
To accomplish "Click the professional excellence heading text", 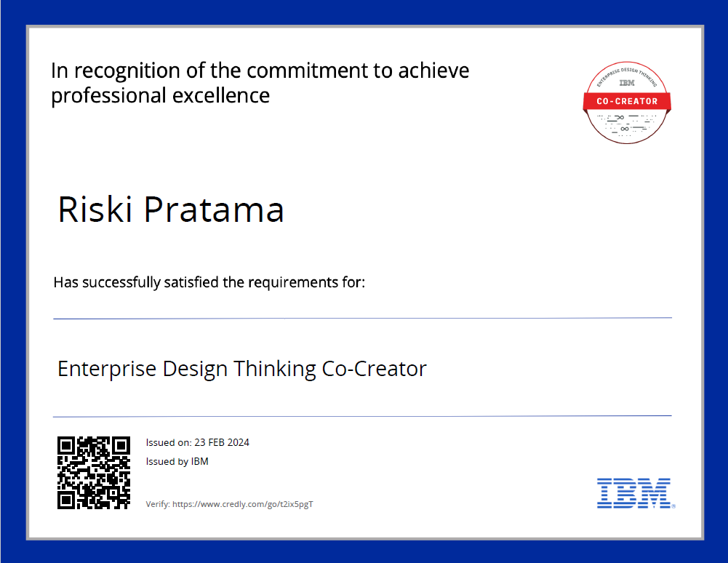I will (x=260, y=83).
